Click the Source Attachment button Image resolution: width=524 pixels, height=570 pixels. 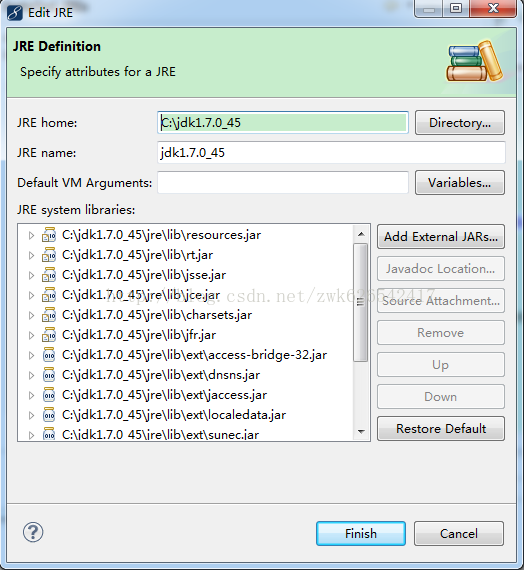coord(441,301)
